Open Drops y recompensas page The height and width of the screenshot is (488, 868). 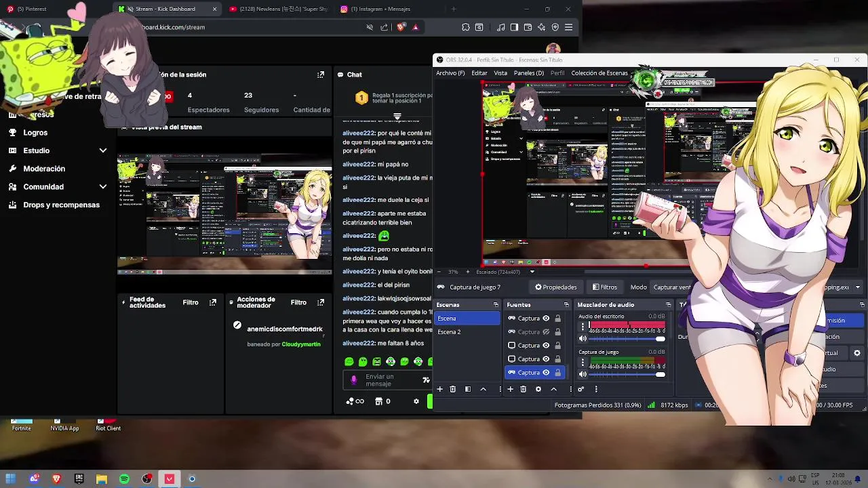pyautogui.click(x=61, y=205)
